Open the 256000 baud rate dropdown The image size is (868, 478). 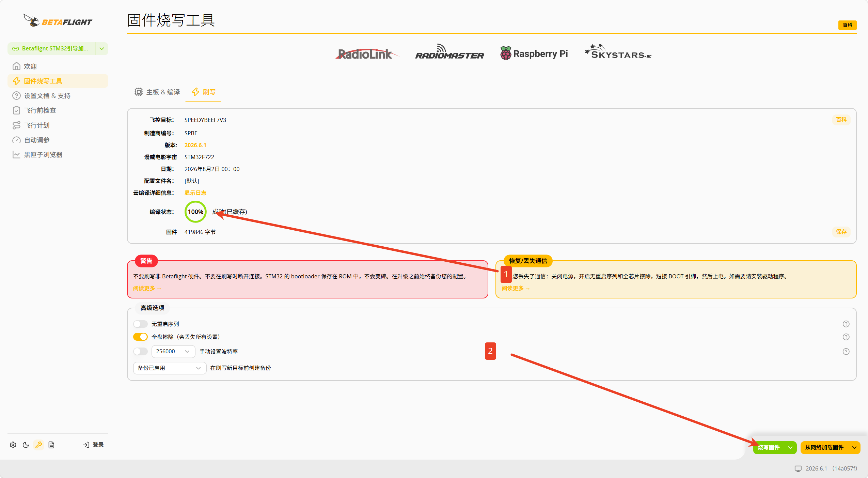tap(173, 351)
